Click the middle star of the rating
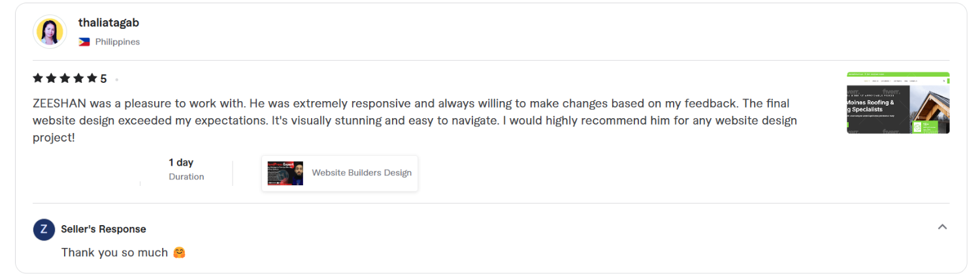The width and height of the screenshot is (980, 274). tap(65, 78)
